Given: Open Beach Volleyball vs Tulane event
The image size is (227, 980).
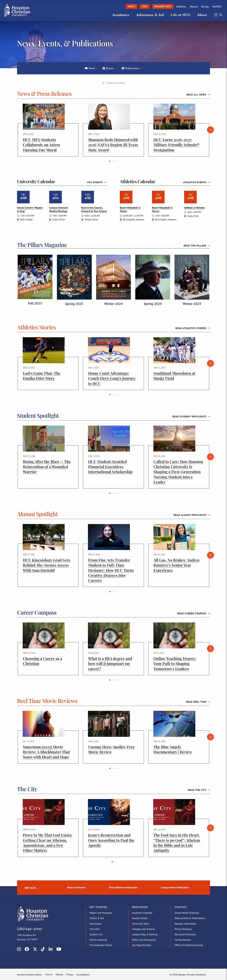Looking at the screenshot, I should tap(130, 209).
